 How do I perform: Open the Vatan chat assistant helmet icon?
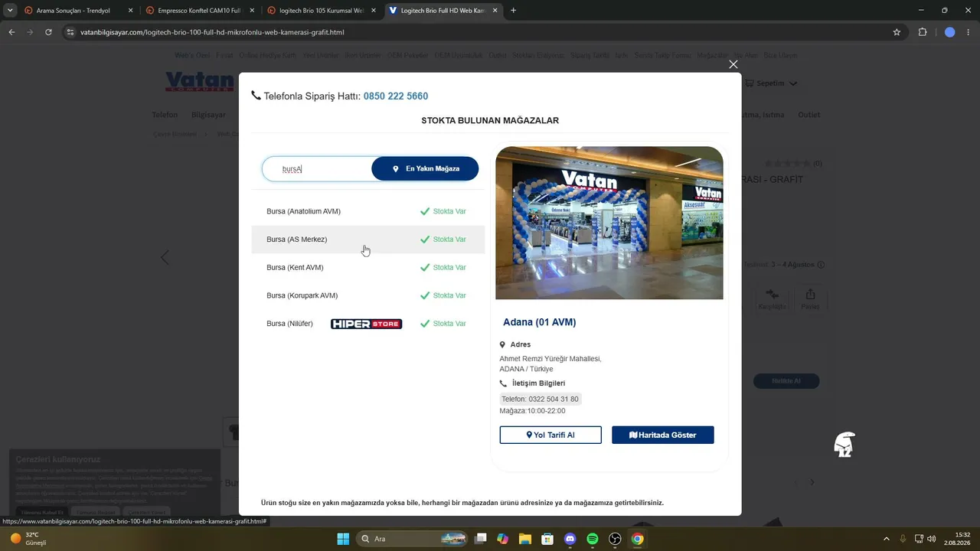pyautogui.click(x=844, y=445)
